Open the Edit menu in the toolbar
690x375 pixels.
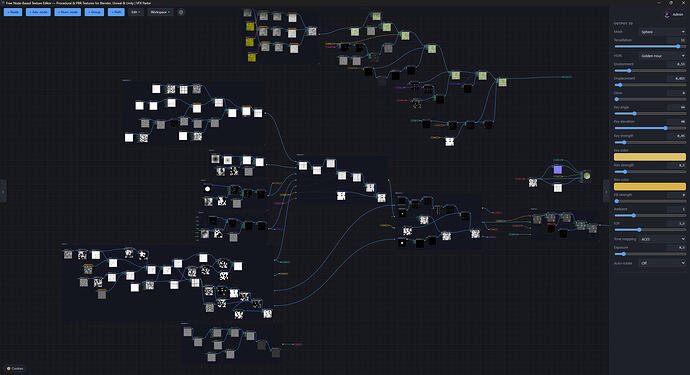(x=136, y=12)
